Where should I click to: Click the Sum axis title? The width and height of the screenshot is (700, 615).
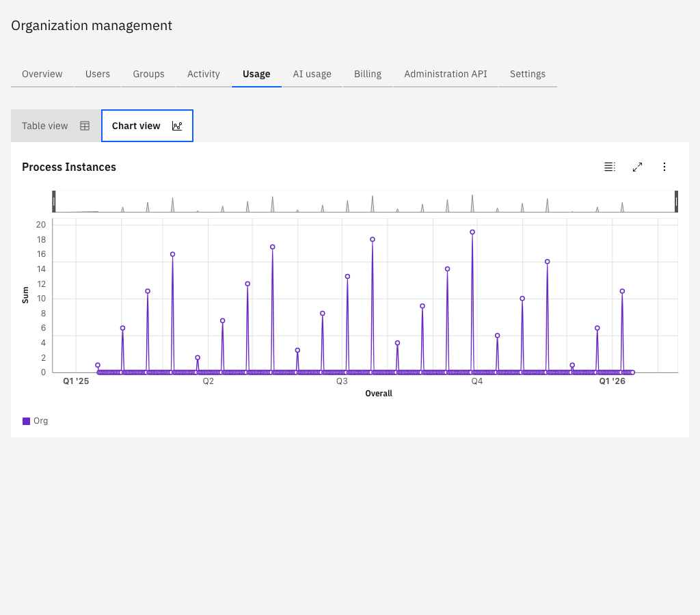(x=25, y=295)
